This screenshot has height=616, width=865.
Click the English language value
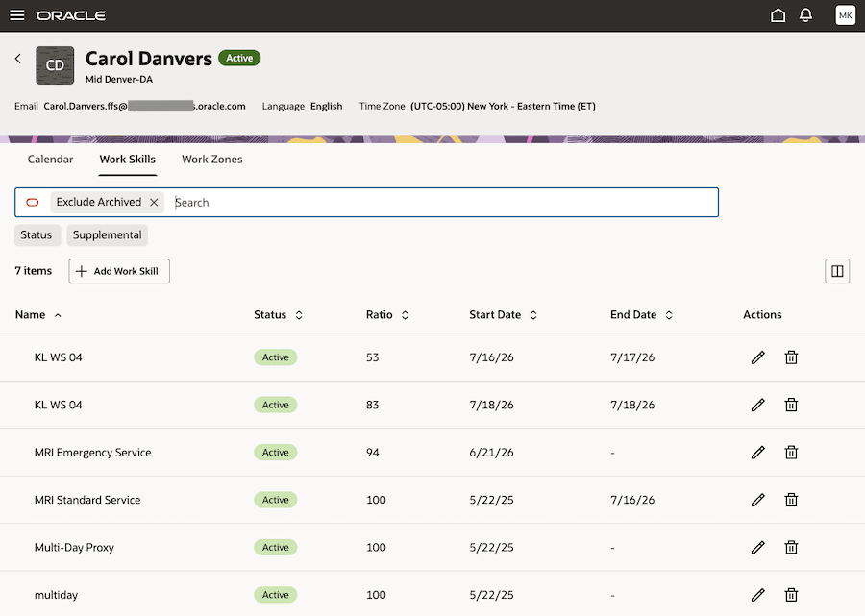(x=326, y=106)
